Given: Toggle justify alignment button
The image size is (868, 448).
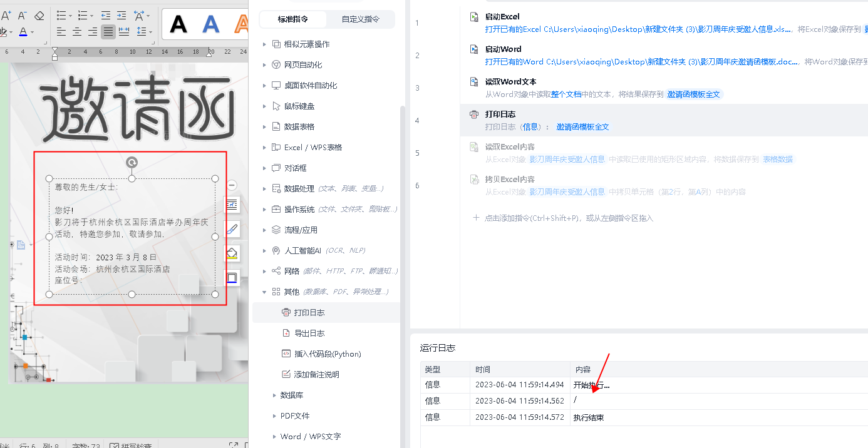Looking at the screenshot, I should click(x=108, y=31).
